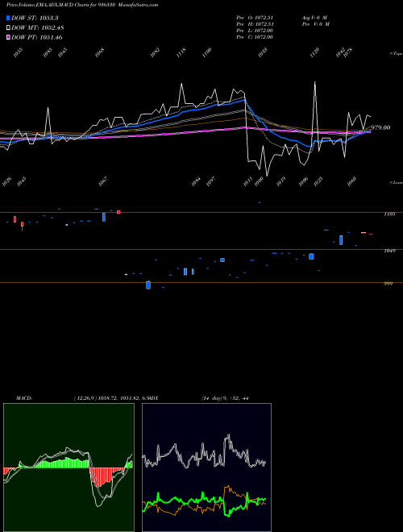
Task: Click the 1000 low value label below the chart
Action: [x=259, y=182]
